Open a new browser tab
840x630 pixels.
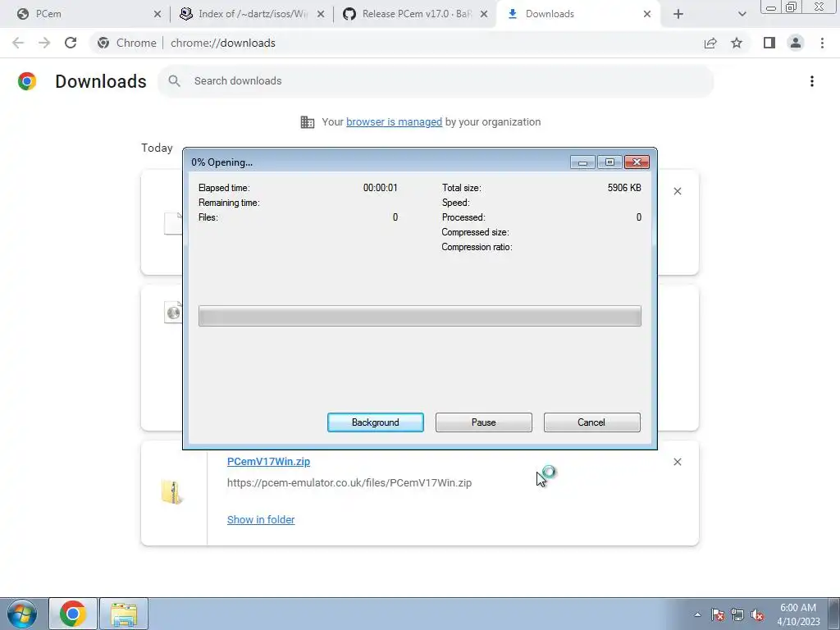pos(678,15)
